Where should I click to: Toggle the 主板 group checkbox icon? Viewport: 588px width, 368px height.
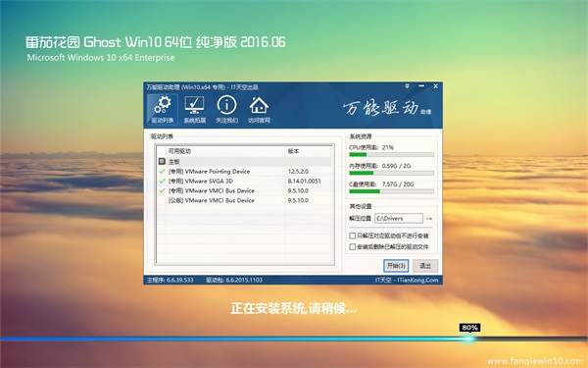162,162
